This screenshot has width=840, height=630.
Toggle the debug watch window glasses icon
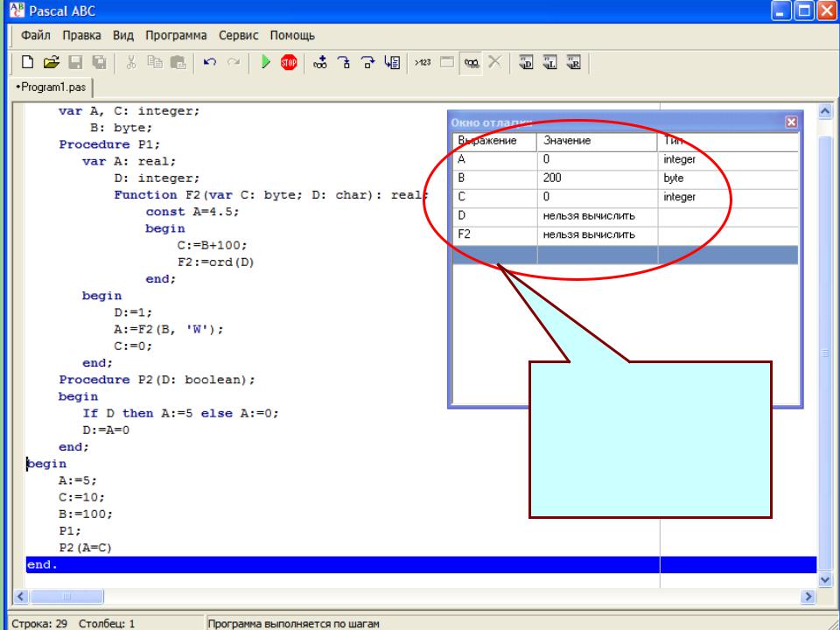point(472,63)
